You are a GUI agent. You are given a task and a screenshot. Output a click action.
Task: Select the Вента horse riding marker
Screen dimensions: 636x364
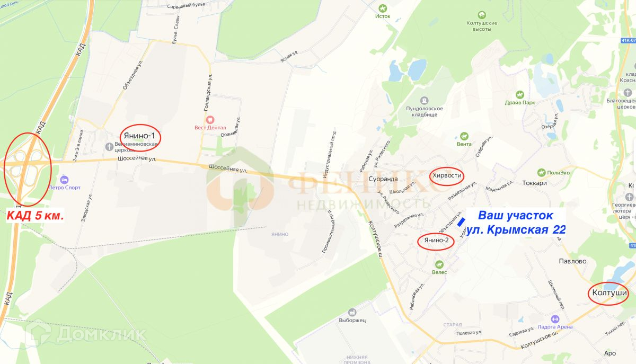tap(464, 136)
